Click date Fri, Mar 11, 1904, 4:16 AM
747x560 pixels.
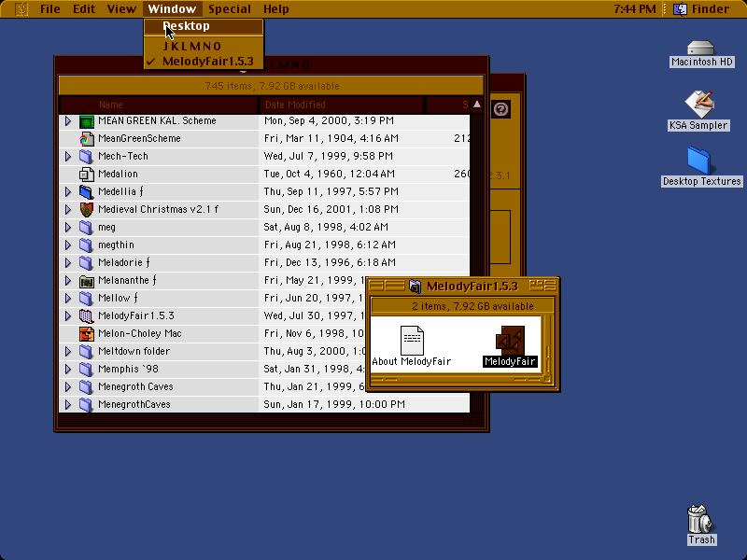coord(331,138)
